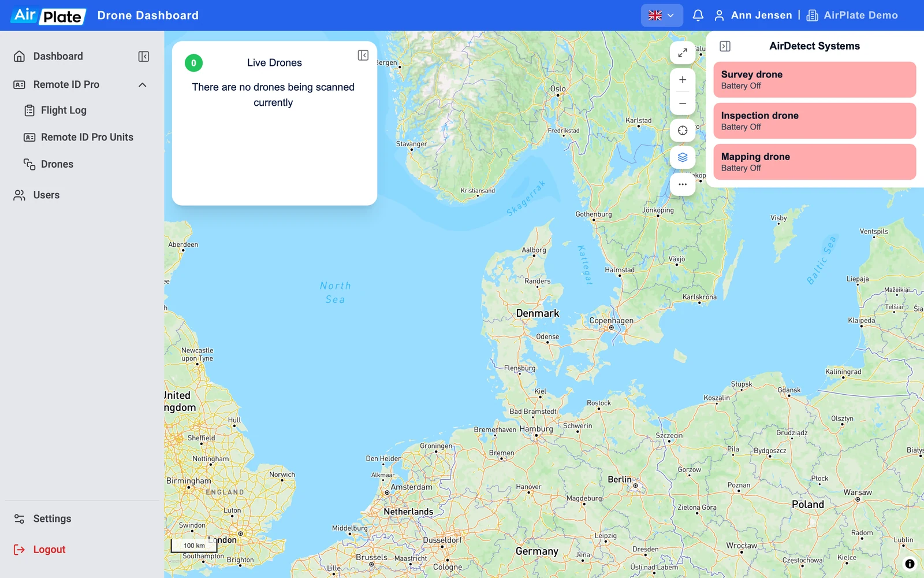
Task: Click the 100 km scale bar
Action: 194,545
